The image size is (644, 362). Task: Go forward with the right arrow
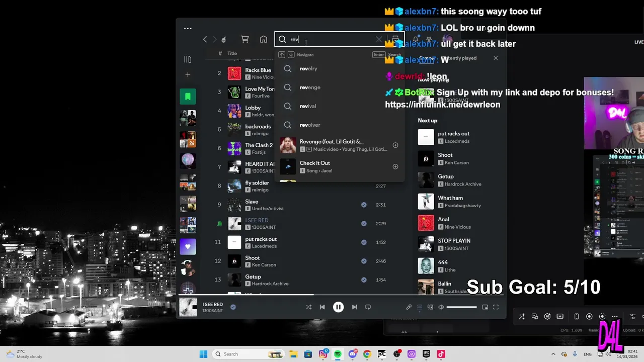[x=214, y=39]
